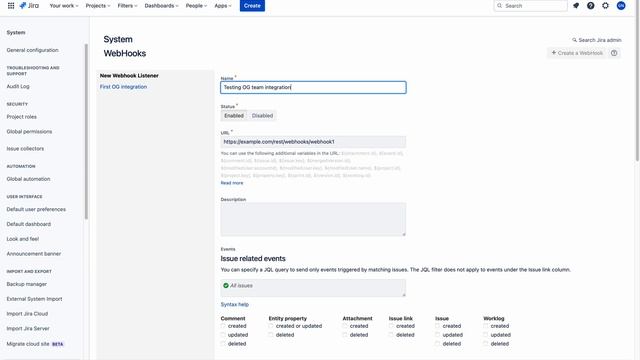
Task: Expand the People menu
Action: [196, 6]
